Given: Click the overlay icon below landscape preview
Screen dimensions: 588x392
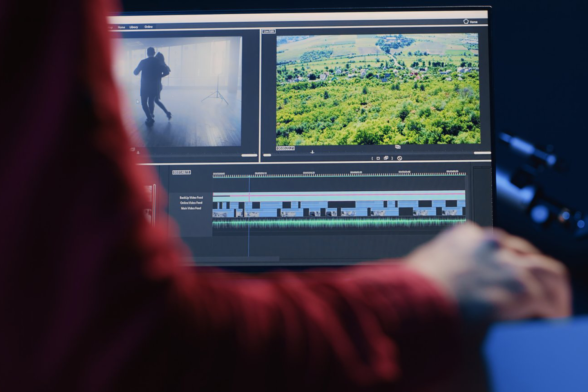Looking at the screenshot, I should point(398,147).
